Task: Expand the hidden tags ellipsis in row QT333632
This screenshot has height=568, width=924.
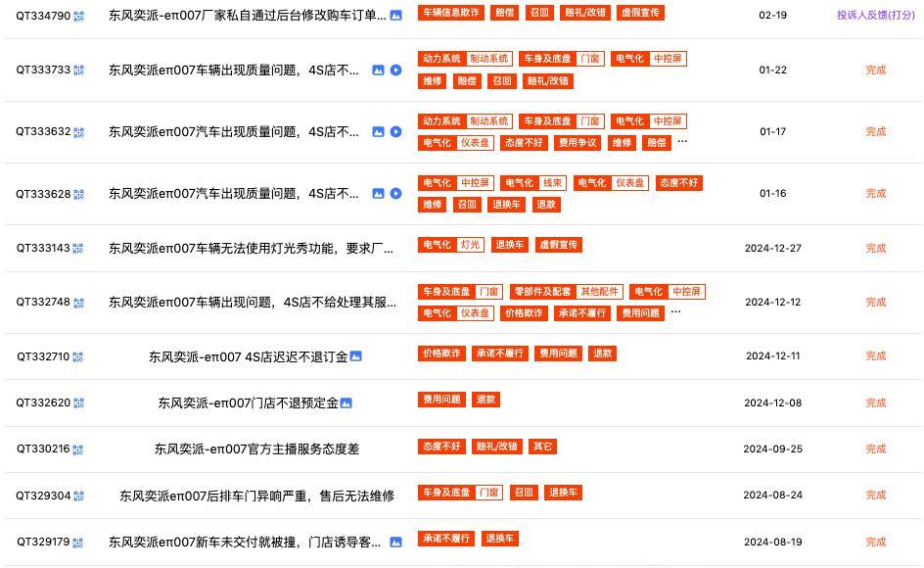Action: point(682,142)
